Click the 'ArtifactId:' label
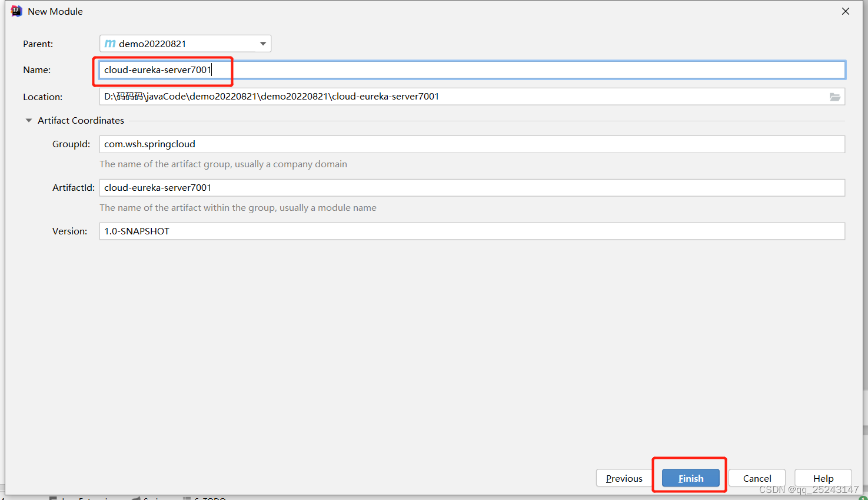The height and width of the screenshot is (500, 868). click(x=74, y=188)
